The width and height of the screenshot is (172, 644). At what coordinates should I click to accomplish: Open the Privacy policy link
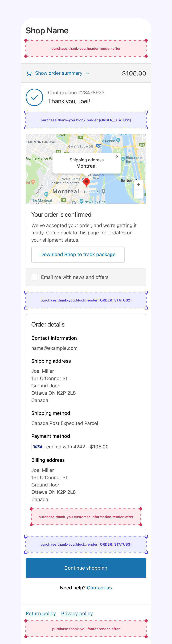pyautogui.click(x=77, y=614)
